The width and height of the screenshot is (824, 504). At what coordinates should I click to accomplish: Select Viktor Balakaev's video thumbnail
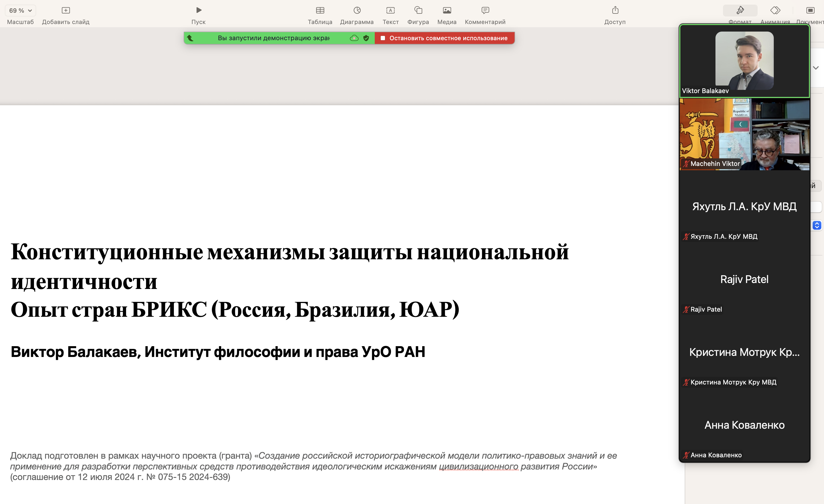pos(744,61)
